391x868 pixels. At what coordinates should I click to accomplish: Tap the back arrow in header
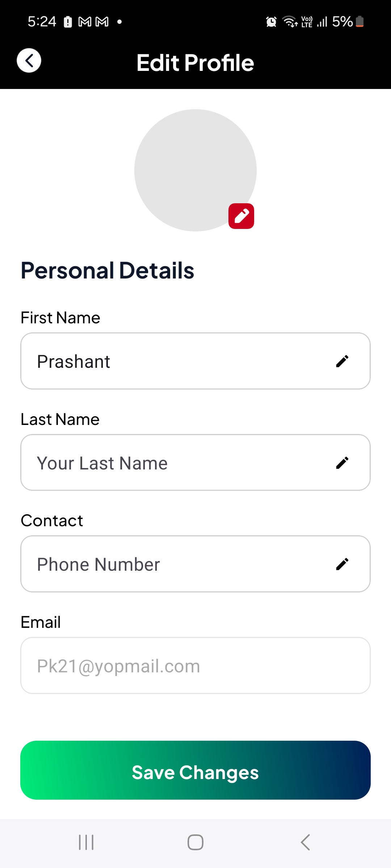[x=29, y=60]
